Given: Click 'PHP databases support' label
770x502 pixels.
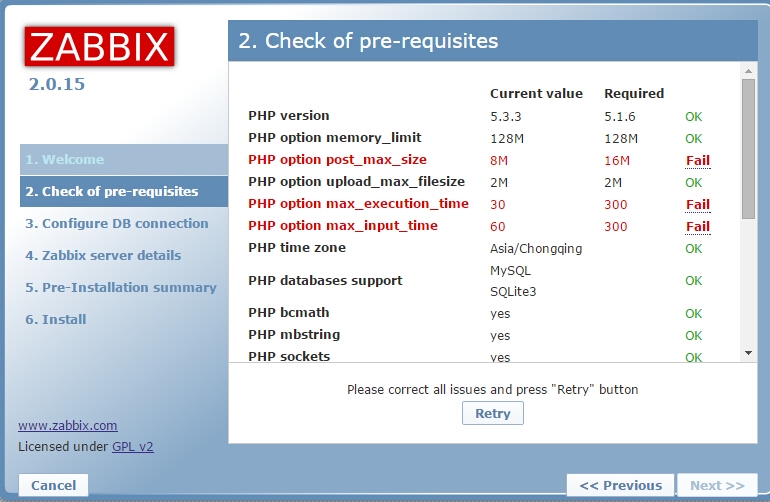Looking at the screenshot, I should click(x=325, y=280).
